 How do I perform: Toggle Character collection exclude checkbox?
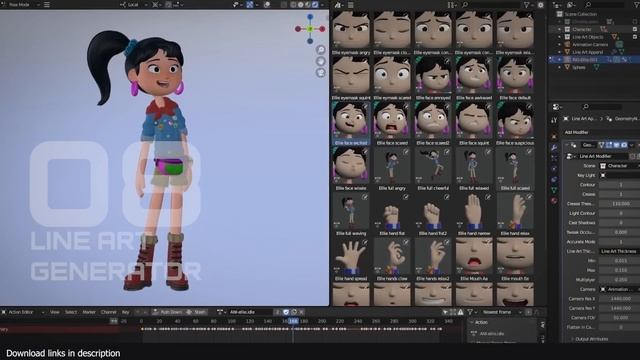pos(635,29)
